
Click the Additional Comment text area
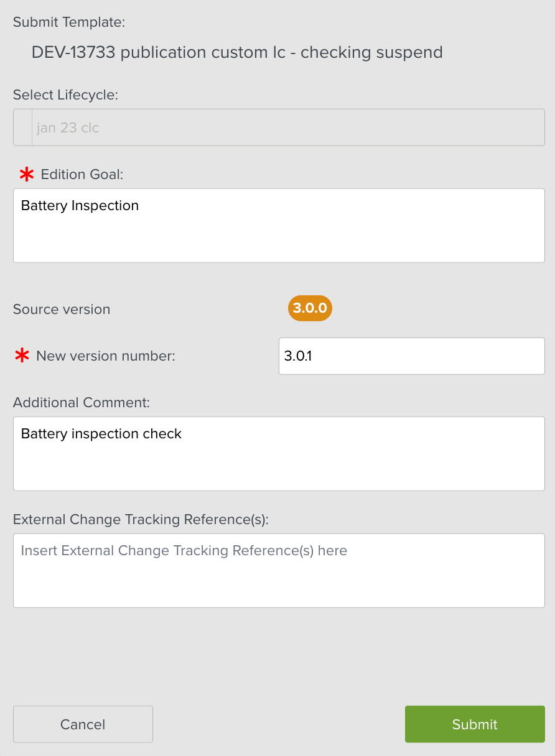(x=279, y=454)
